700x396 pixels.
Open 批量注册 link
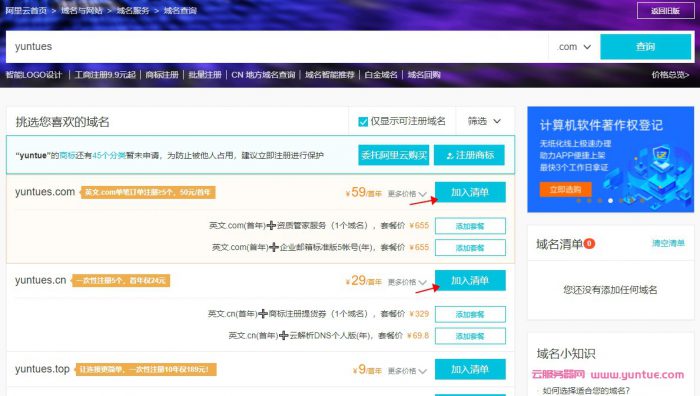click(205, 75)
